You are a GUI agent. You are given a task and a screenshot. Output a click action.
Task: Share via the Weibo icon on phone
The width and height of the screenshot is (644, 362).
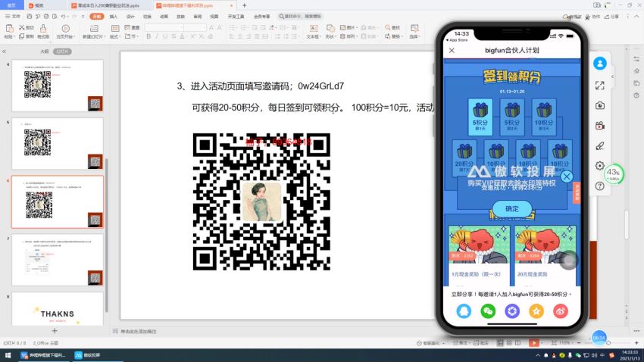560,311
